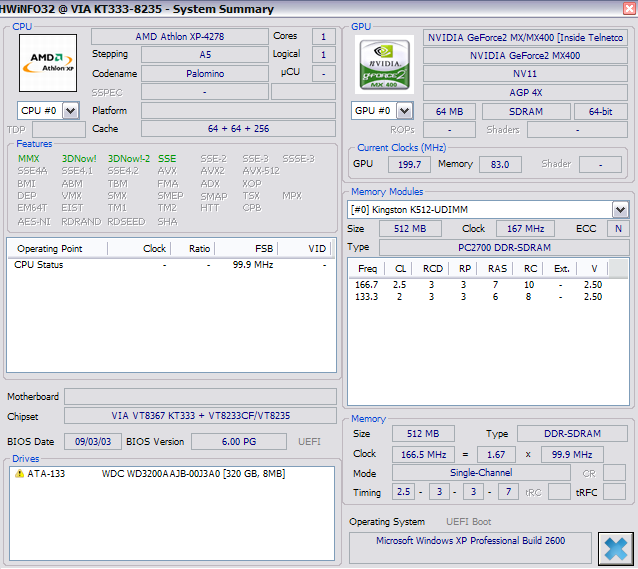
Task: Click the NV11 GPU codename field
Action: pos(525,74)
